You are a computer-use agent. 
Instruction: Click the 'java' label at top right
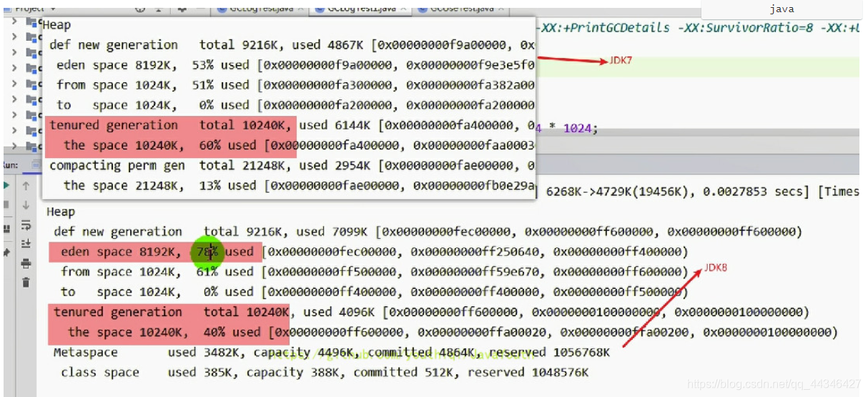pyautogui.click(x=781, y=9)
